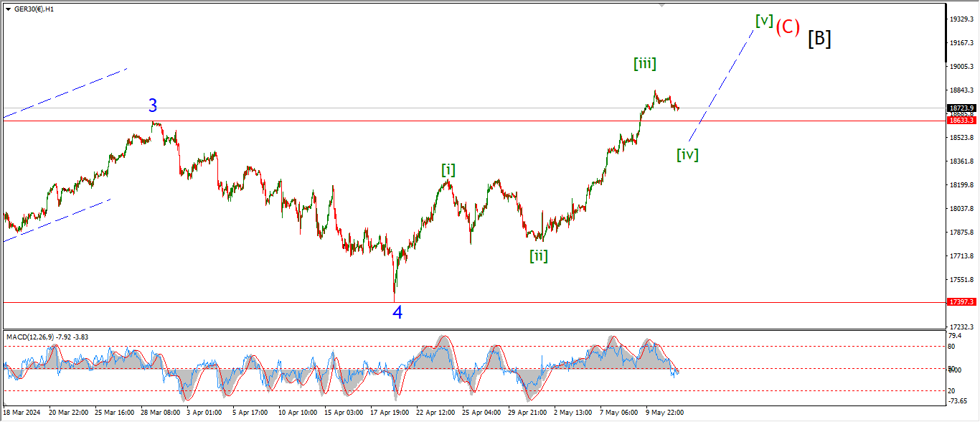Click the 9 May 22:00 time axis label
The height and width of the screenshot is (422, 980).
click(x=665, y=413)
